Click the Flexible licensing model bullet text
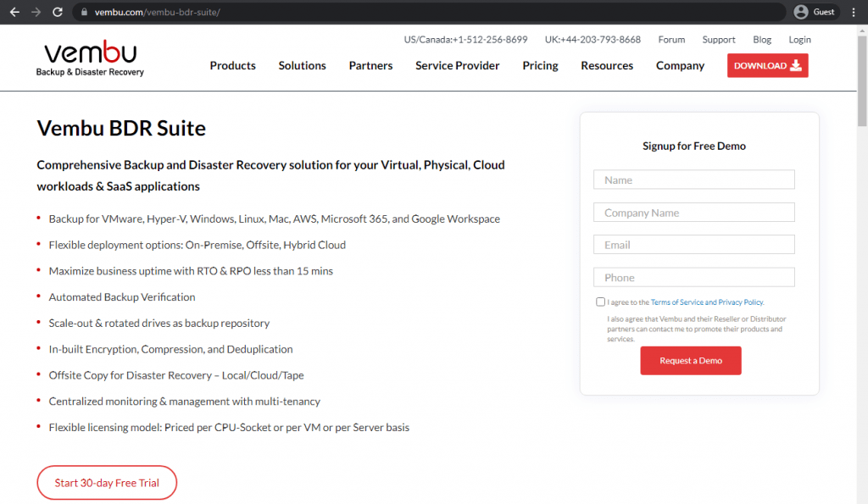The image size is (868, 504). [x=229, y=428]
